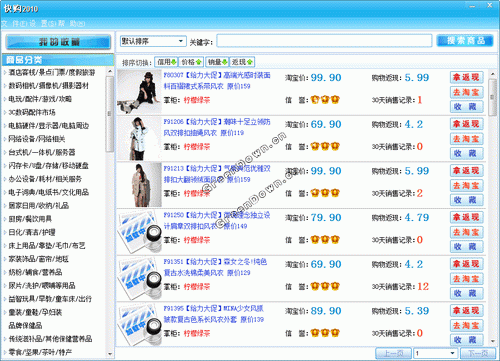The height and width of the screenshot is (361, 500).
Task: Go to next page with 下一页
Action: (x=477, y=353)
